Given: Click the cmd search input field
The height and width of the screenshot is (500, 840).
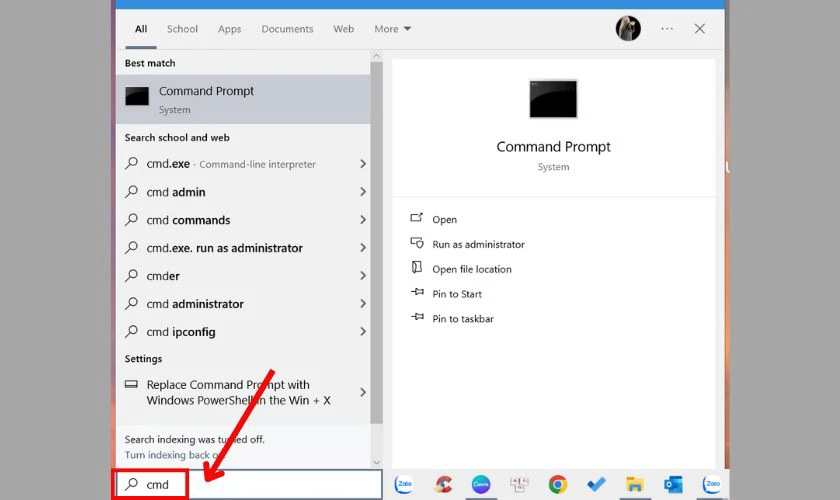Looking at the screenshot, I should point(248,484).
